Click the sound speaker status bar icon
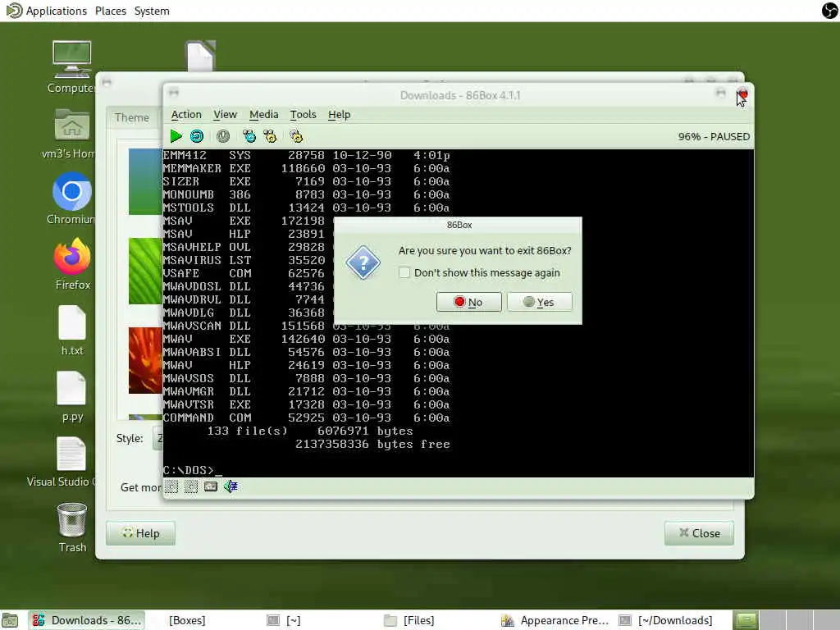Image resolution: width=840 pixels, height=630 pixels. pyautogui.click(x=231, y=486)
